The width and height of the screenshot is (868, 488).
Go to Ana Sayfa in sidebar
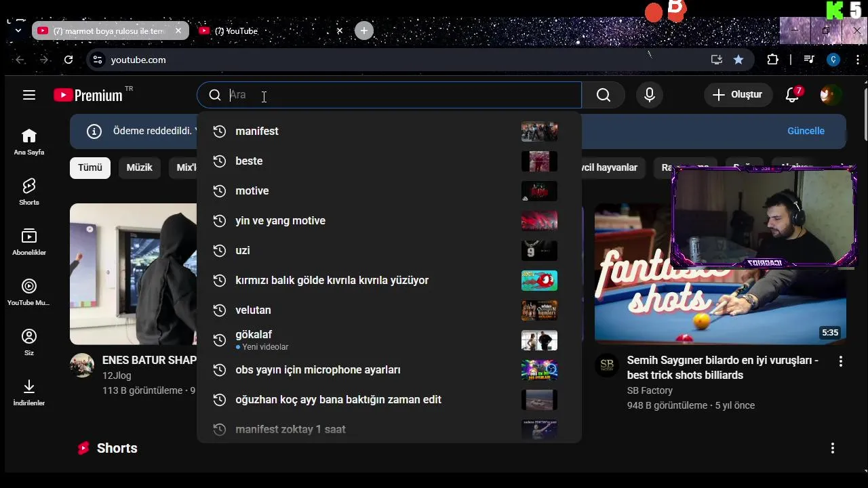click(29, 142)
